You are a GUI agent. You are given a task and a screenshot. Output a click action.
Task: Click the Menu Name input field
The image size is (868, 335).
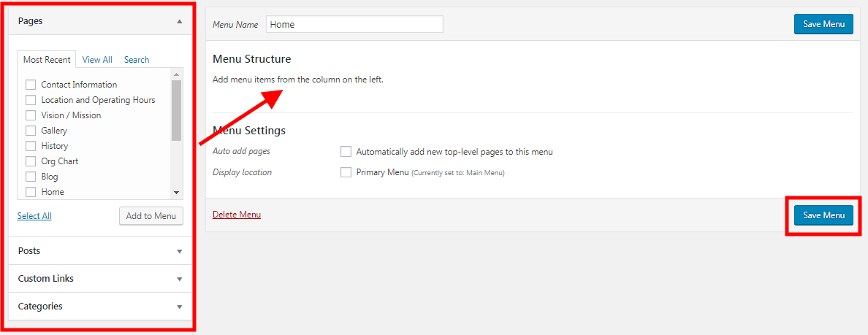coord(354,24)
